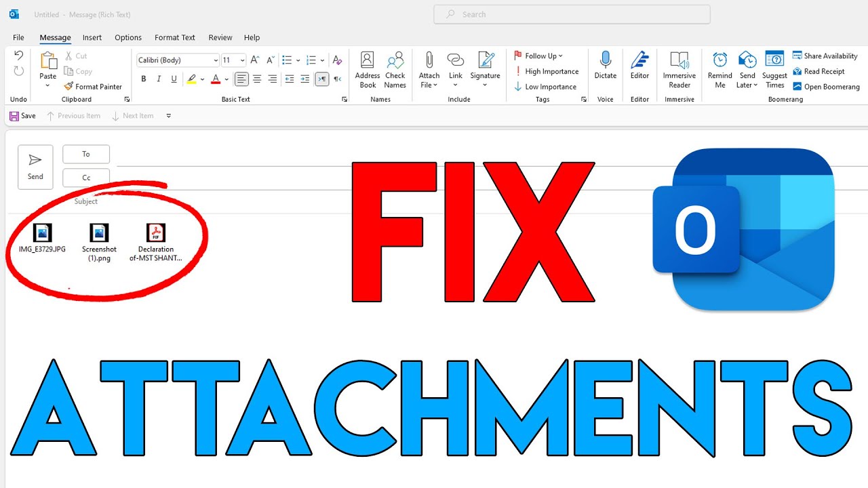Screen dimensions: 868x488
Task: Go to the Review tab
Action: pyautogui.click(x=220, y=37)
